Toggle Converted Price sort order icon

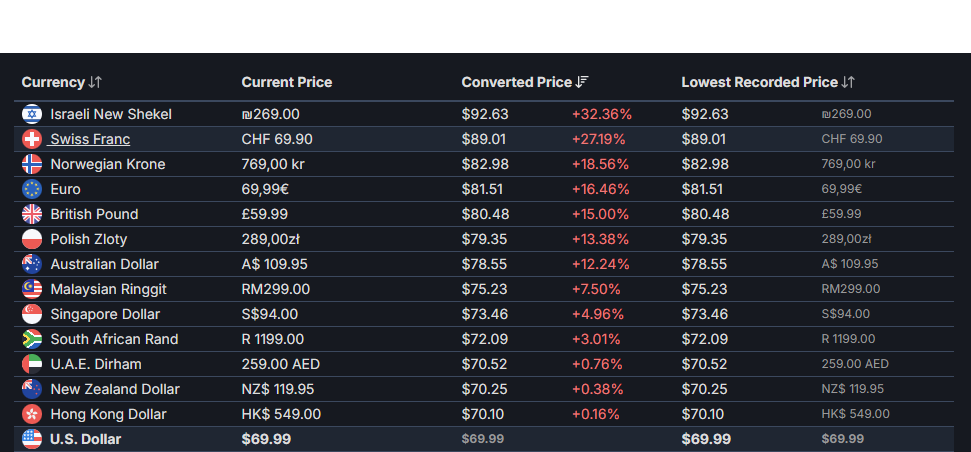pyautogui.click(x=582, y=82)
